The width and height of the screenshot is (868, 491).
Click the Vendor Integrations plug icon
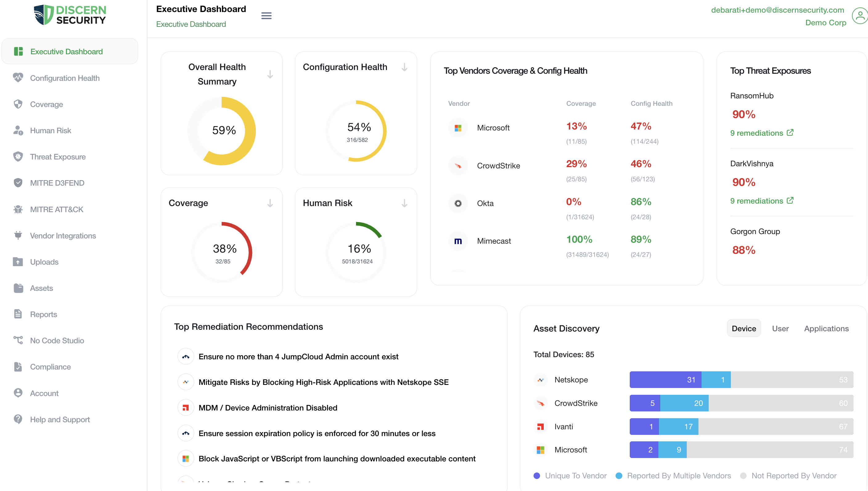tap(18, 235)
